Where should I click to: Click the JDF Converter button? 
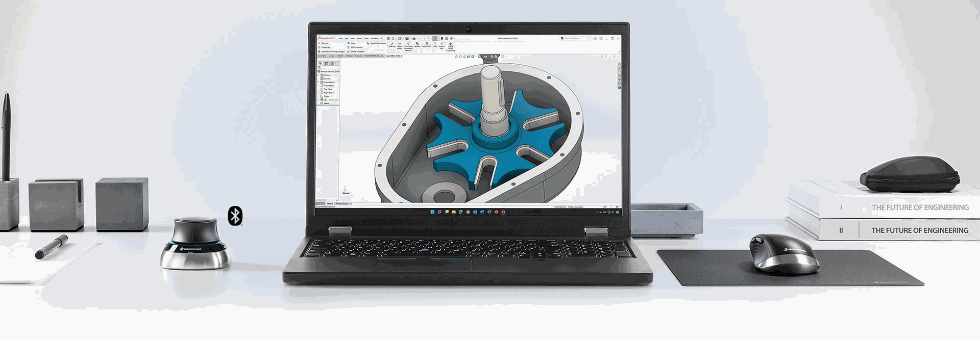[356, 47]
